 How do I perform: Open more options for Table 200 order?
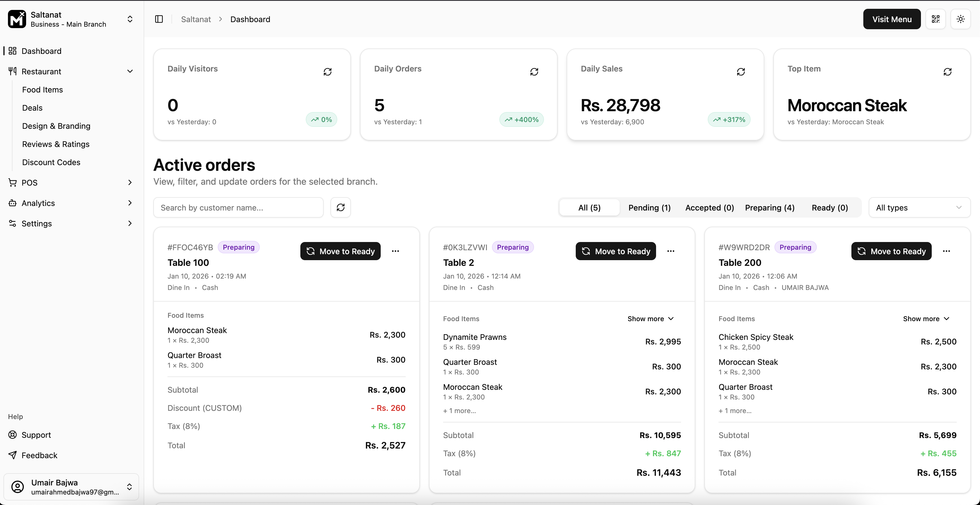(x=946, y=251)
